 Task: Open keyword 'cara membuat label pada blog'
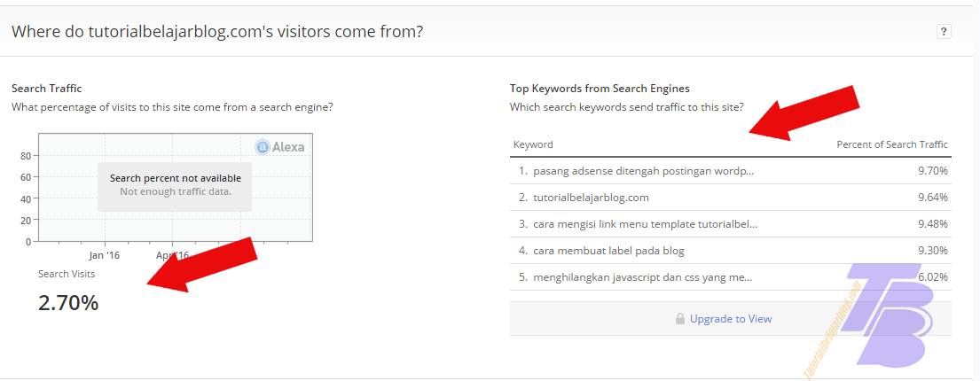tap(608, 250)
